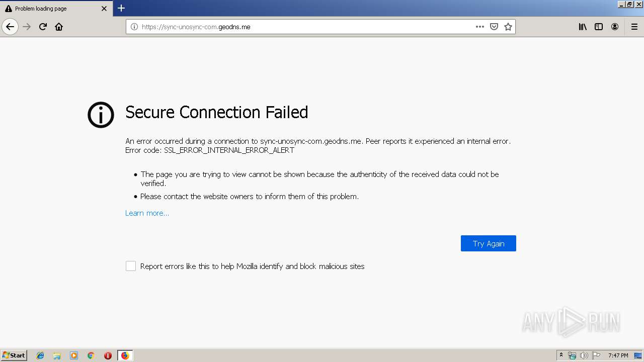The width and height of the screenshot is (644, 362).
Task: Open the Library view
Action: [x=583, y=27]
